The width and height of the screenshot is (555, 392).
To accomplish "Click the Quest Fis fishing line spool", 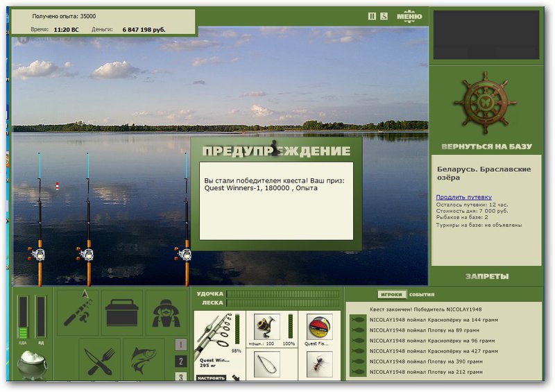I will tap(320, 327).
